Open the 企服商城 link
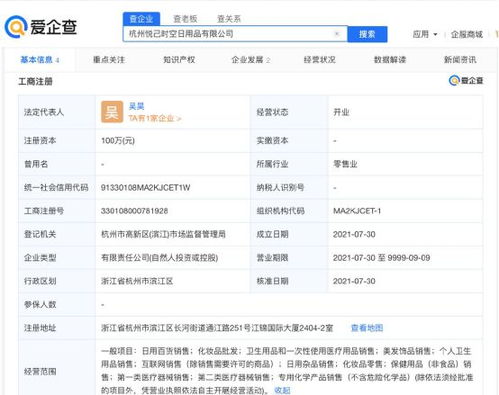The image size is (499, 395). point(467,34)
